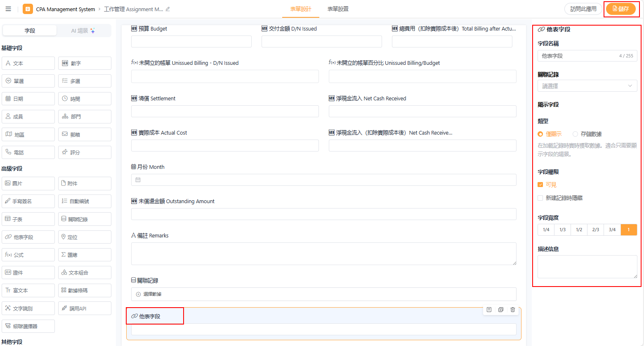Duplicate the selected field with the copy icon
Image resolution: width=644 pixels, height=346 pixels.
click(x=500, y=310)
